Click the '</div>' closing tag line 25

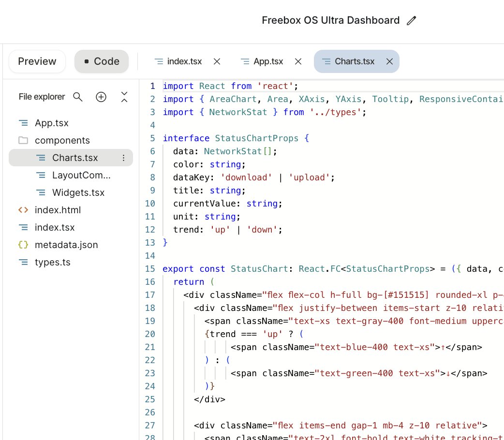pos(209,399)
